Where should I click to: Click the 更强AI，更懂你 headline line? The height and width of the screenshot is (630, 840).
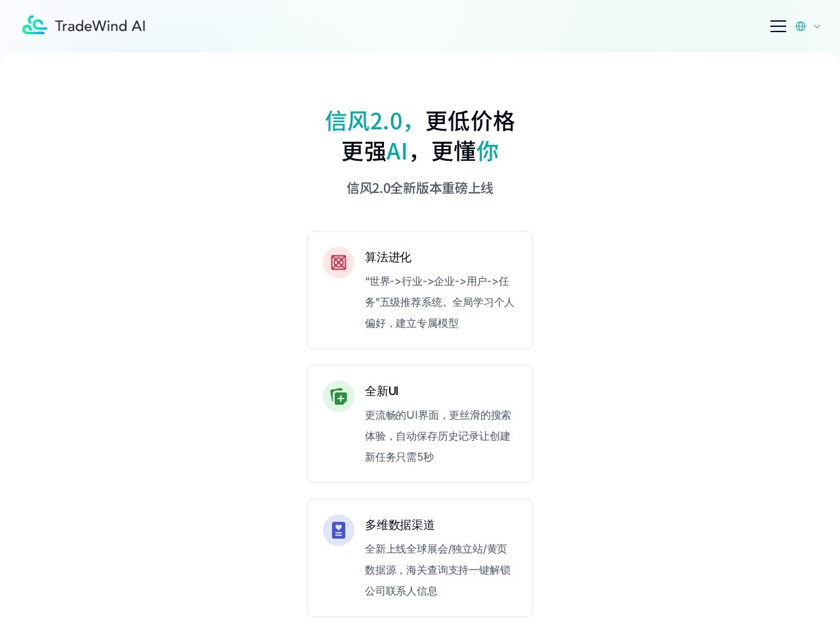click(420, 152)
